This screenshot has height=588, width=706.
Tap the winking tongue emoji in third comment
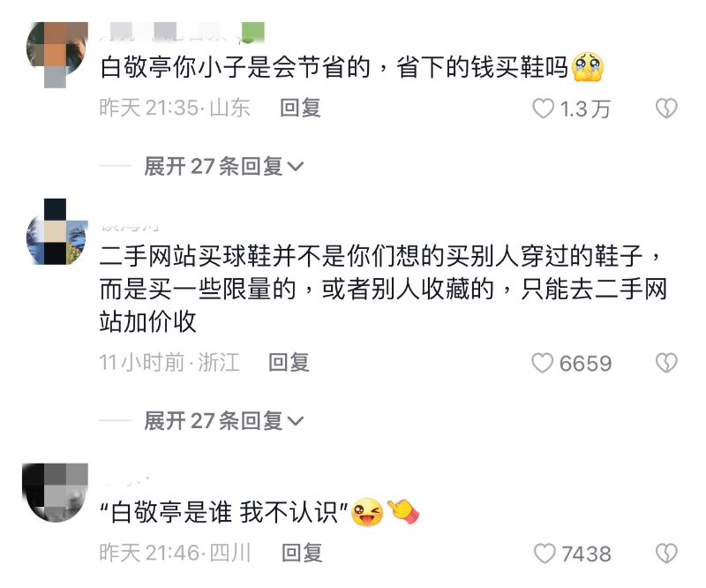pyautogui.click(x=367, y=512)
